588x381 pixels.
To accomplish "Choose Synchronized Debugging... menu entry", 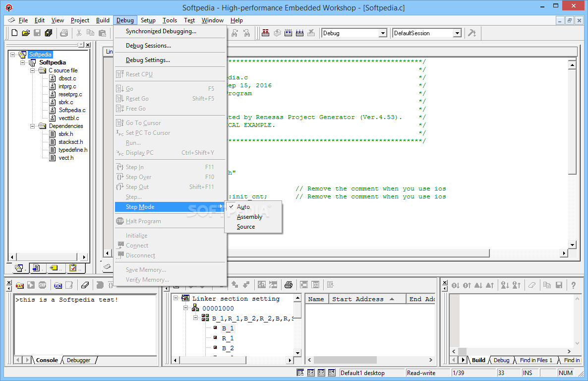I will point(170,32).
